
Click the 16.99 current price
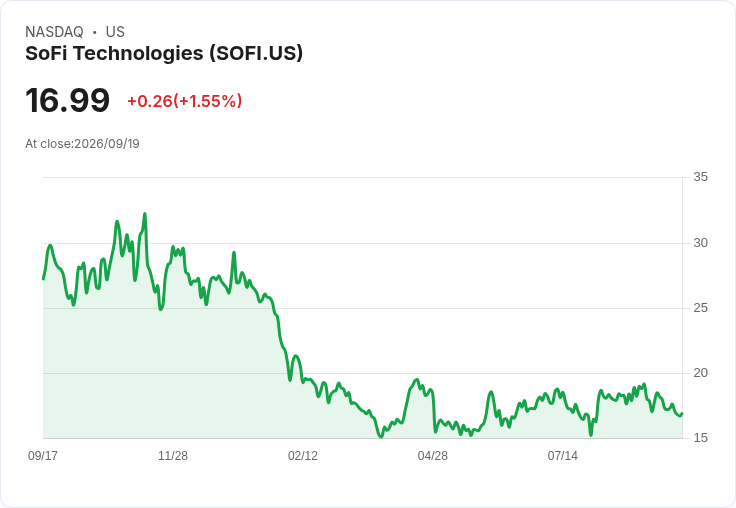click(x=68, y=100)
